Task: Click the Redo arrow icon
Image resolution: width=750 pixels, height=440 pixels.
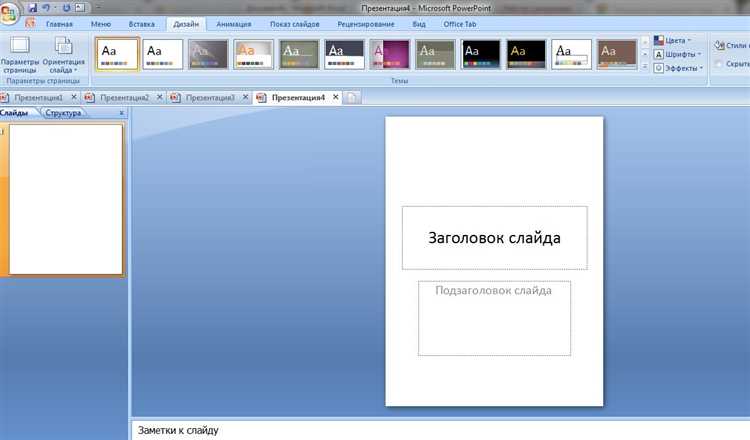Action: (66, 8)
